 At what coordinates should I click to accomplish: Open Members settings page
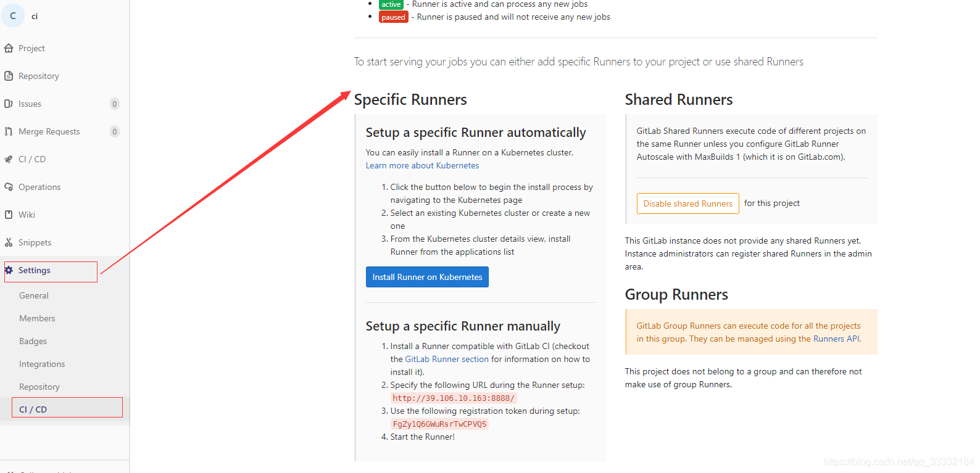tap(37, 318)
